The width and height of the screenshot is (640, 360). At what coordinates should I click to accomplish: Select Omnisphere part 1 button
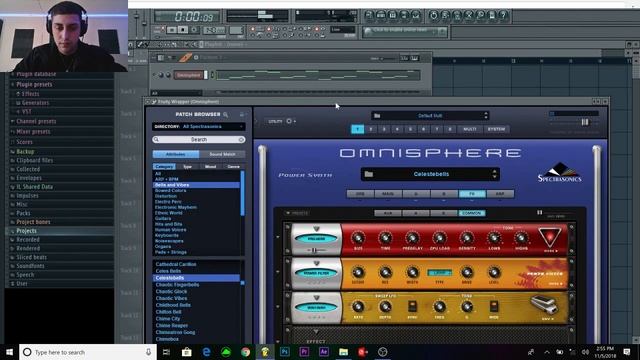[358, 129]
